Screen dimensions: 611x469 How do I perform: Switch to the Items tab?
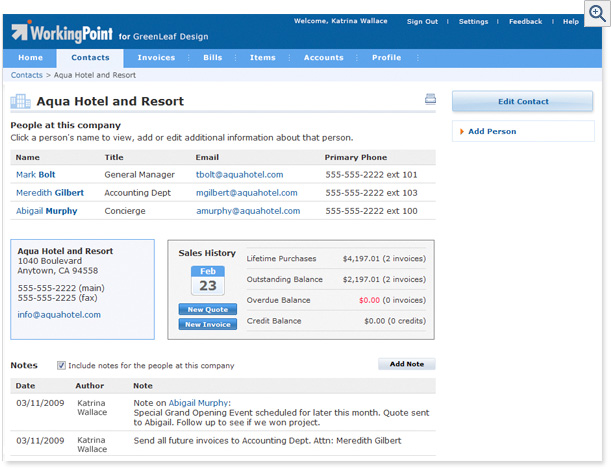pos(263,58)
